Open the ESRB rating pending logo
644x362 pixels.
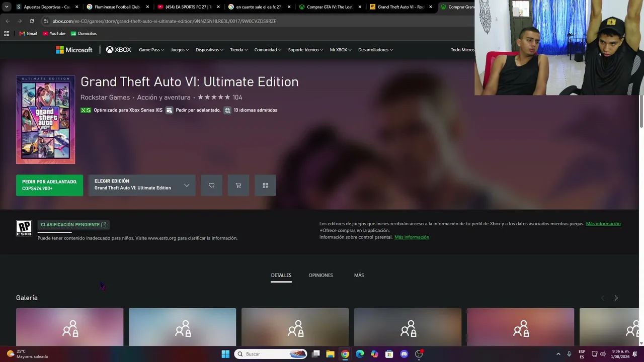click(x=24, y=228)
